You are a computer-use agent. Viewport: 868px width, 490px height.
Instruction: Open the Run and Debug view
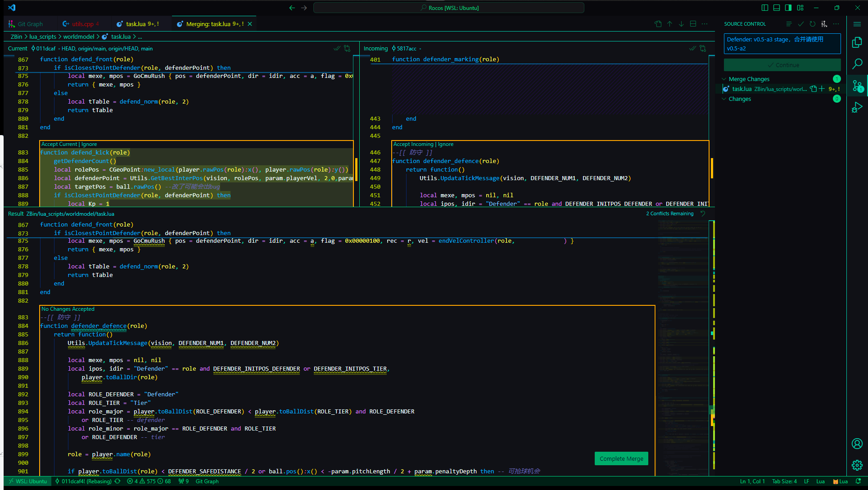857,107
